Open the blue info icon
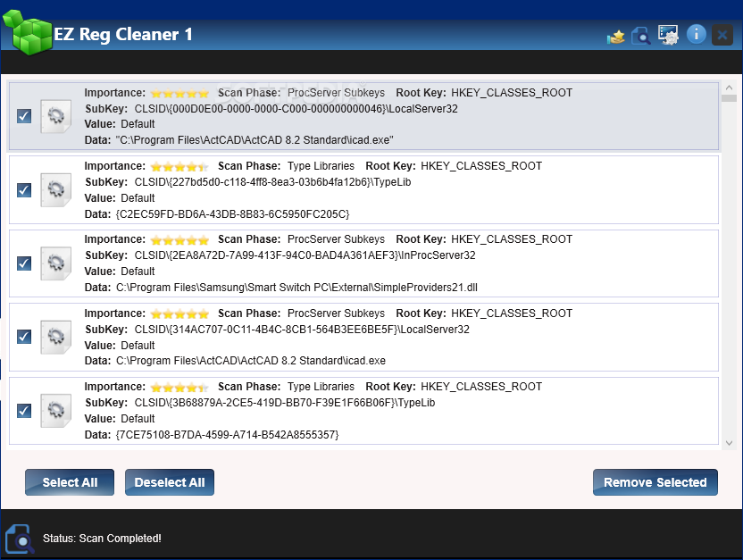The image size is (743, 560). pos(696,34)
